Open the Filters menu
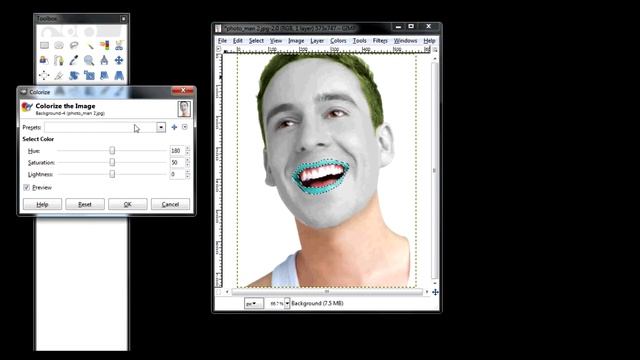Viewport: 640px width, 360px height. click(380, 41)
